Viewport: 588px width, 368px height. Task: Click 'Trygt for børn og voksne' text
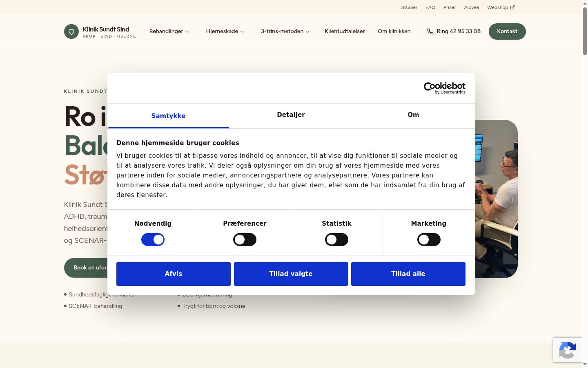tap(214, 306)
